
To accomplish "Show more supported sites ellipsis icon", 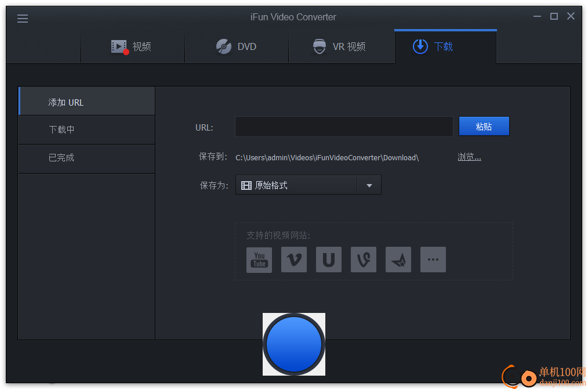I will pos(433,260).
